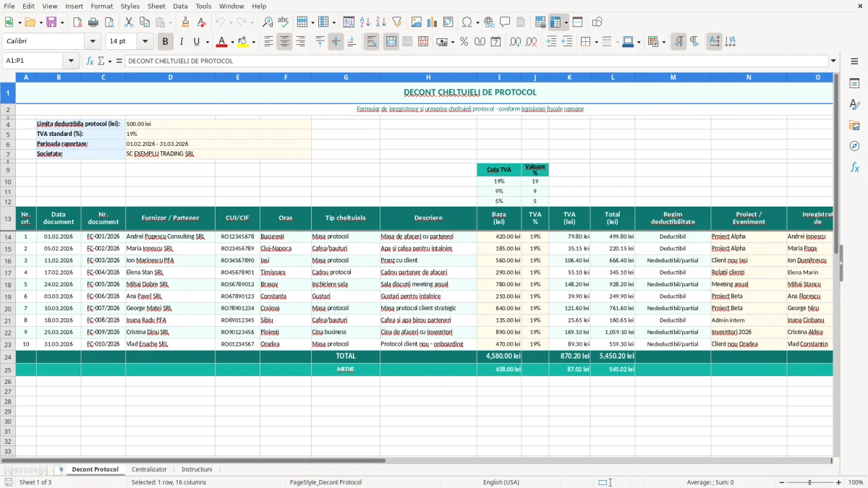Open the Borders dropdown arrow
868x488 pixels.
pos(595,42)
